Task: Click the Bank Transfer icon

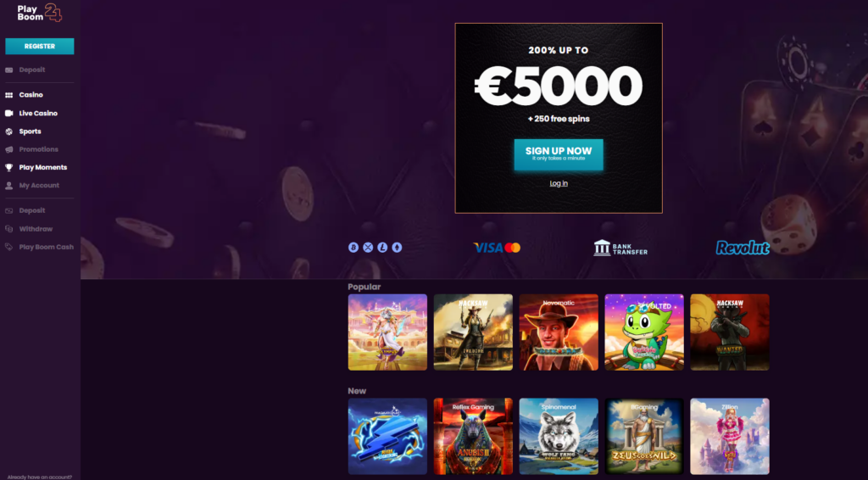Action: pos(620,248)
